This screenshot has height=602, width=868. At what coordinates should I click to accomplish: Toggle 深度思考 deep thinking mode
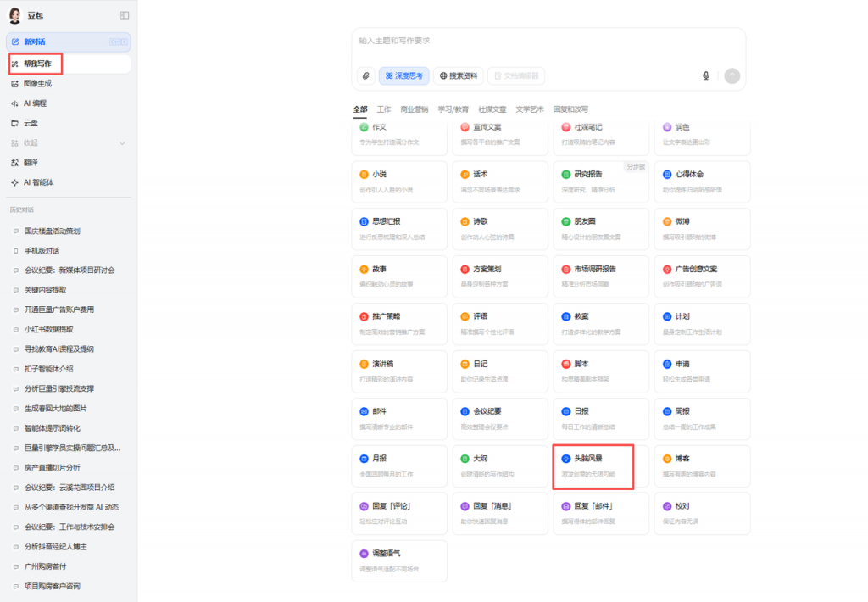[x=404, y=75]
